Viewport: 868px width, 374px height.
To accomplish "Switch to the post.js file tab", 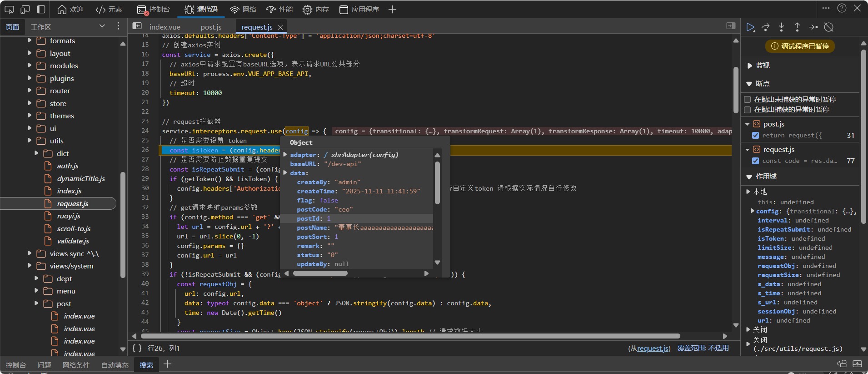I will (211, 27).
